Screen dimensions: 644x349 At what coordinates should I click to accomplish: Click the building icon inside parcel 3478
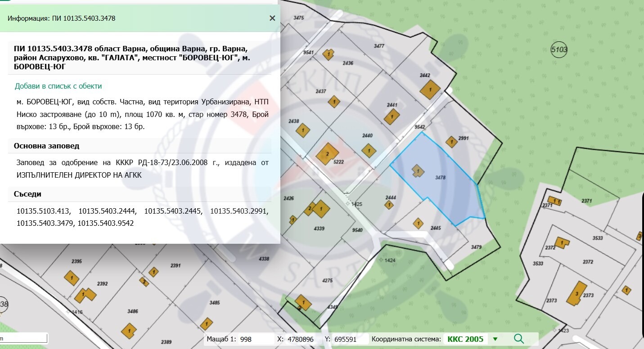point(418,170)
